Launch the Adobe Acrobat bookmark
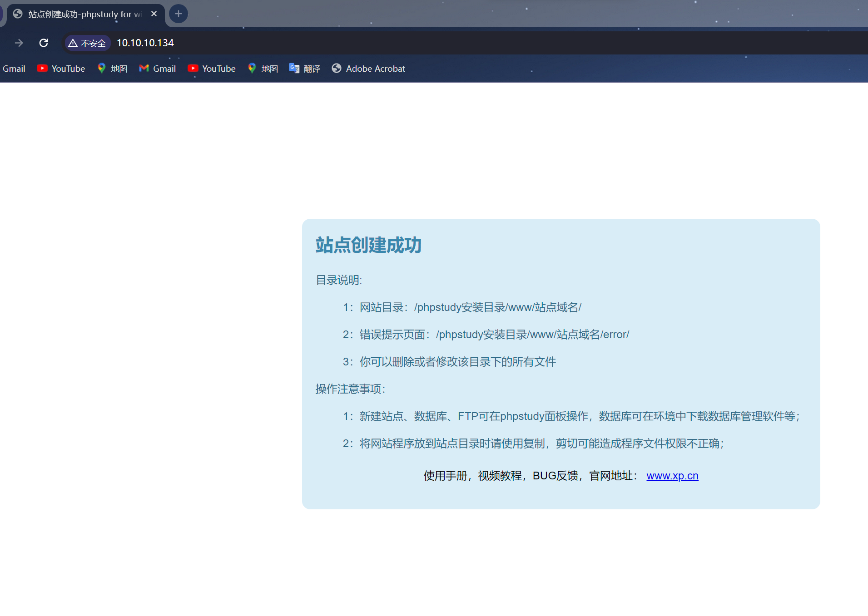868x616 pixels. tap(368, 69)
